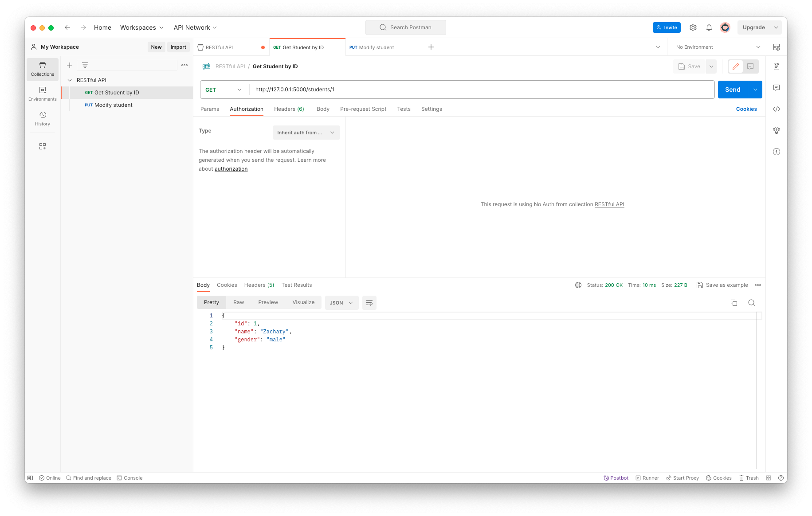Switch to Pre-request Script tab

point(363,109)
